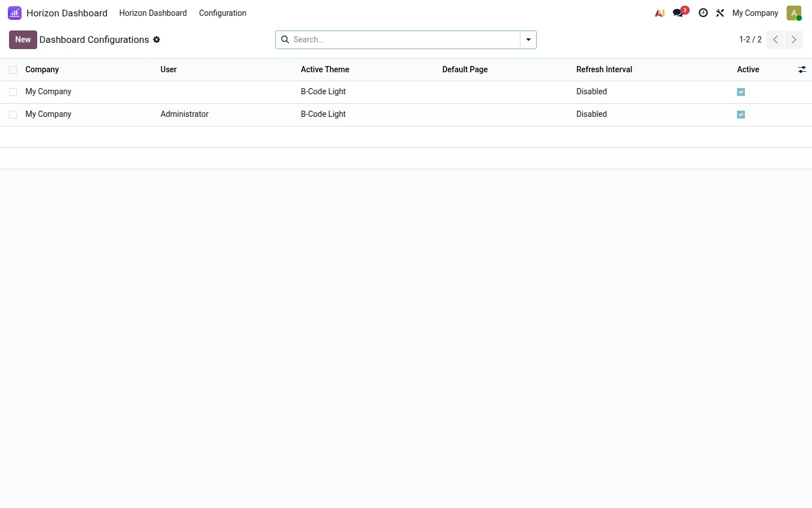
Task: Click B-Code Light in the first row
Action: pos(323,91)
